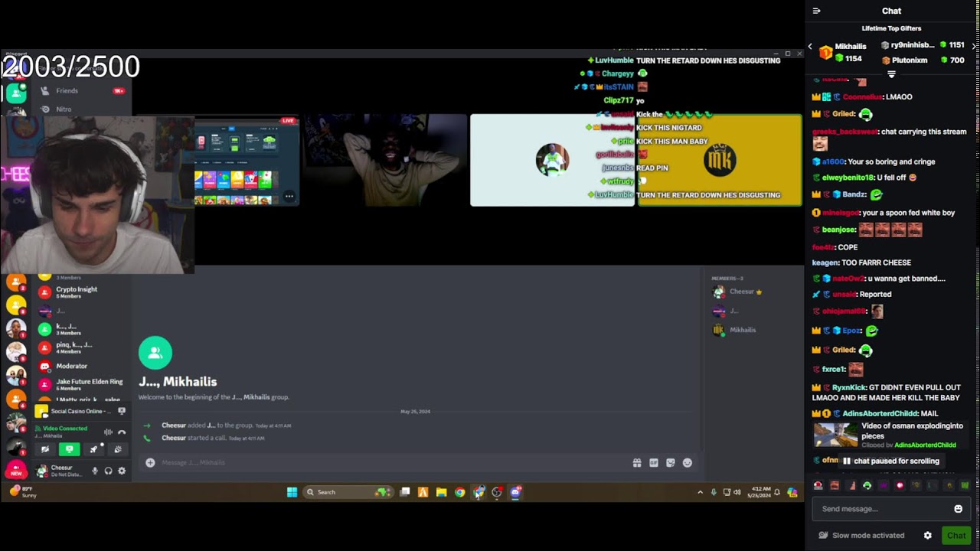Pick the green laughing quick emote

(x=867, y=485)
